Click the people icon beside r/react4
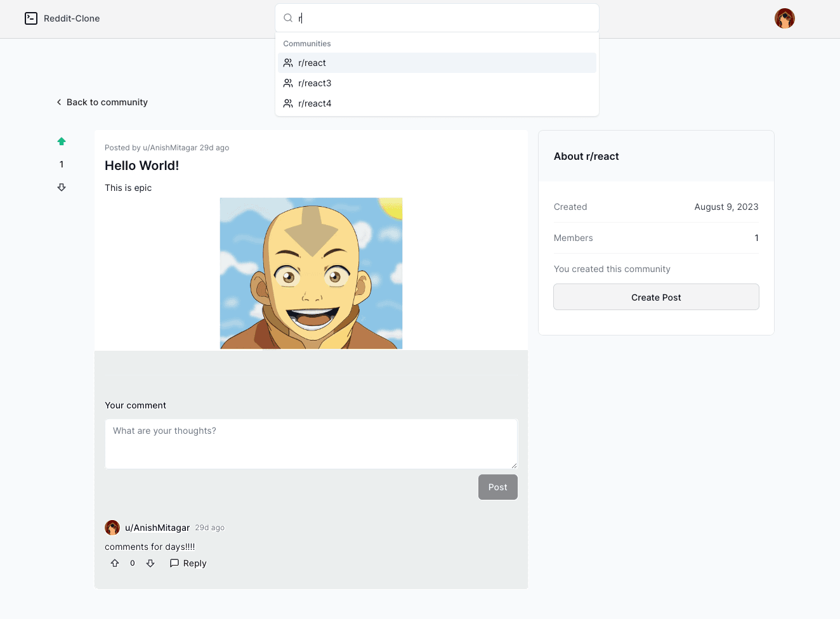Viewport: 840px width, 619px height. click(x=288, y=103)
